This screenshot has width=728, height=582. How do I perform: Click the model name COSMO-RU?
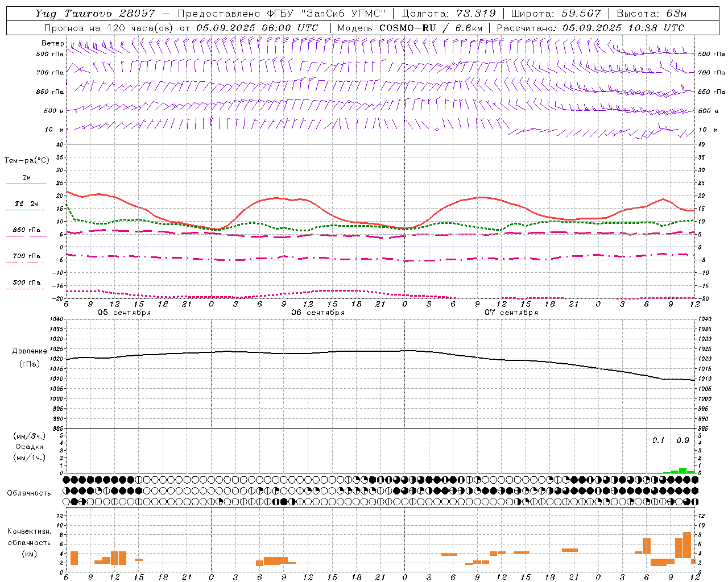pos(408,28)
